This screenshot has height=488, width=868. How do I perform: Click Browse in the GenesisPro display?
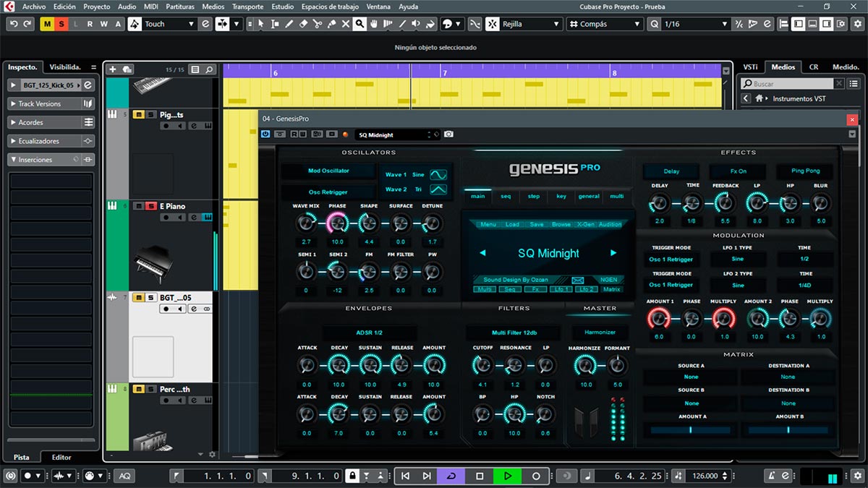[561, 224]
